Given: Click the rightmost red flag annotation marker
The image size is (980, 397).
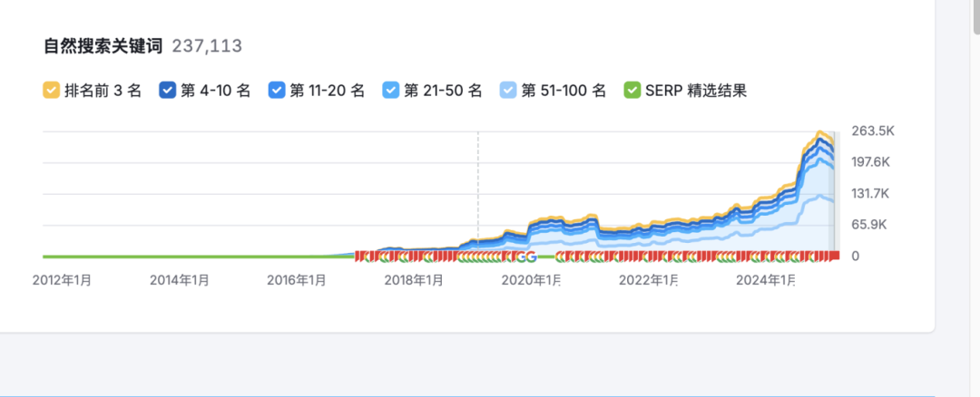Looking at the screenshot, I should pyautogui.click(x=833, y=257).
